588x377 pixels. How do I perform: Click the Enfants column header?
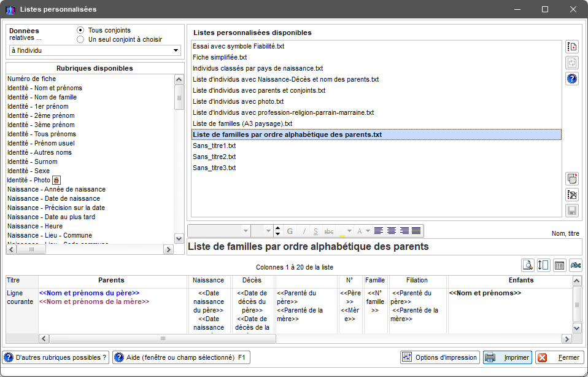click(521, 280)
